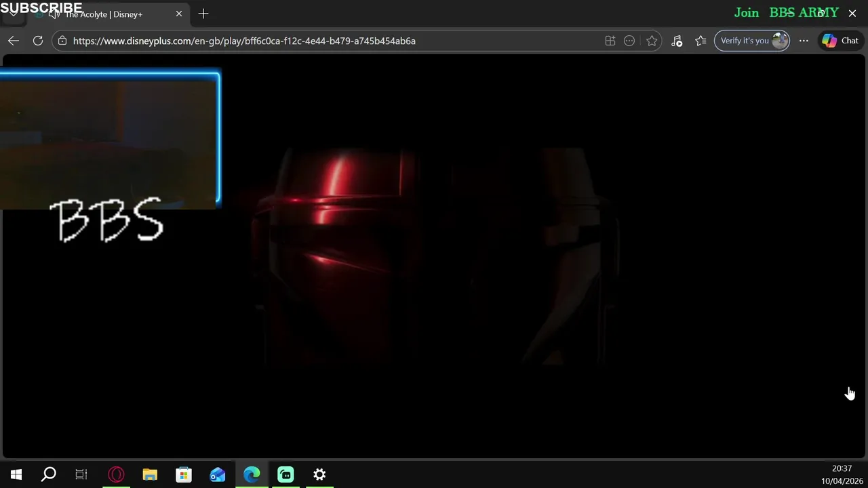Open Edge Settings and more menu
868x488 pixels.
[804, 41]
